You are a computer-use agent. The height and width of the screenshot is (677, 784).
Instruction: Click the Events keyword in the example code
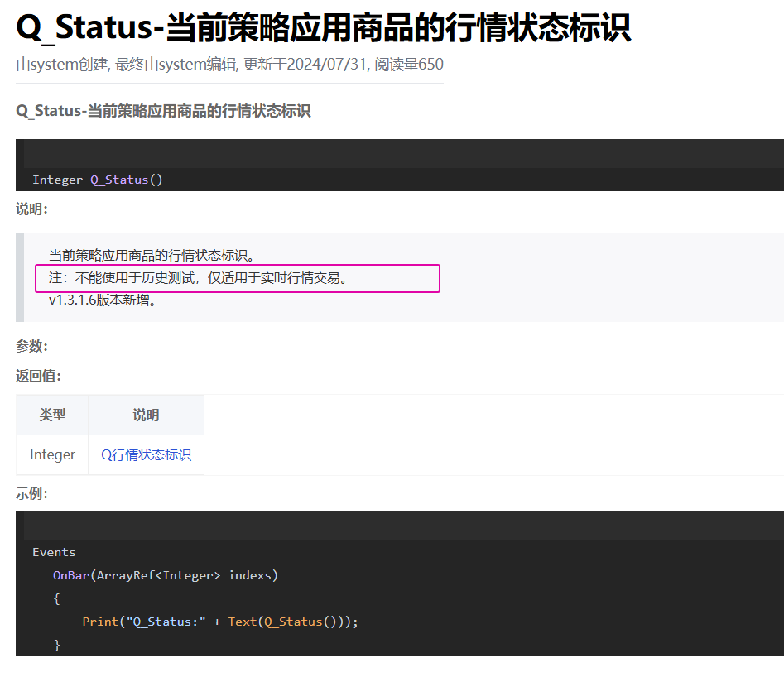point(54,552)
